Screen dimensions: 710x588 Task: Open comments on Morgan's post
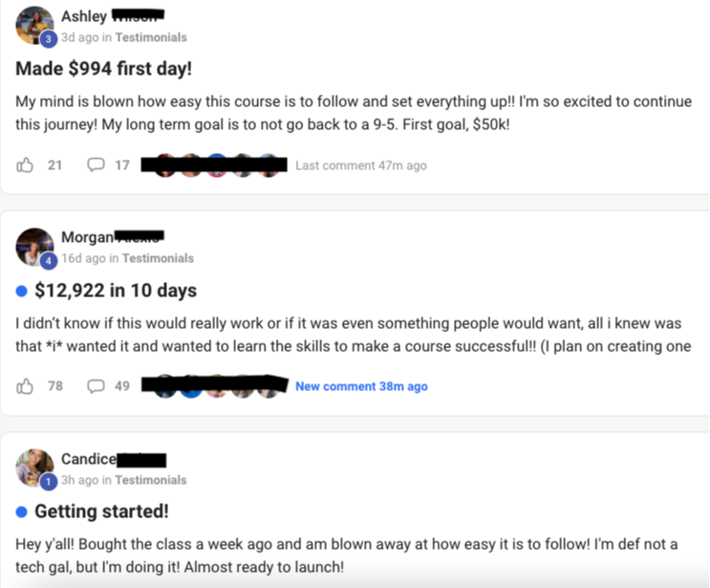[x=97, y=386]
